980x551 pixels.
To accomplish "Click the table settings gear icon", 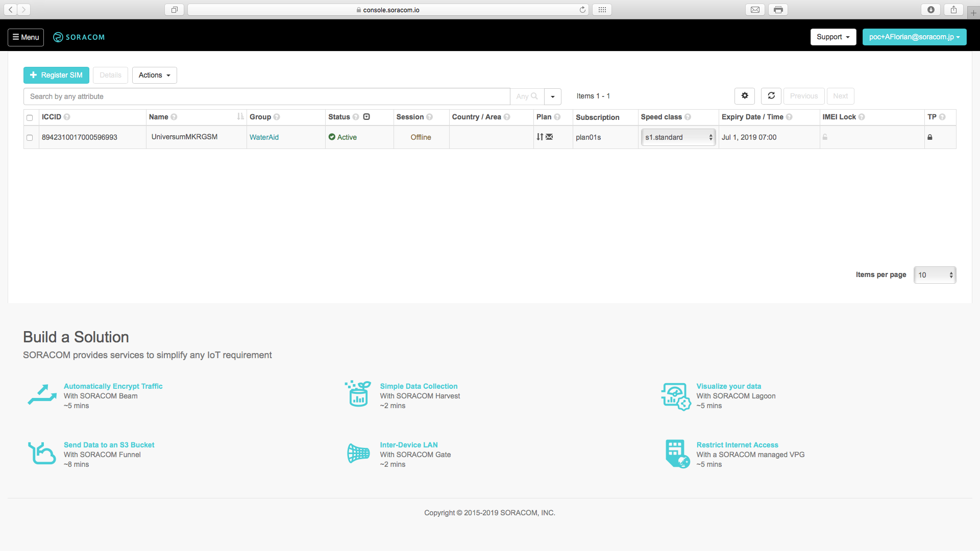I will click(x=745, y=96).
